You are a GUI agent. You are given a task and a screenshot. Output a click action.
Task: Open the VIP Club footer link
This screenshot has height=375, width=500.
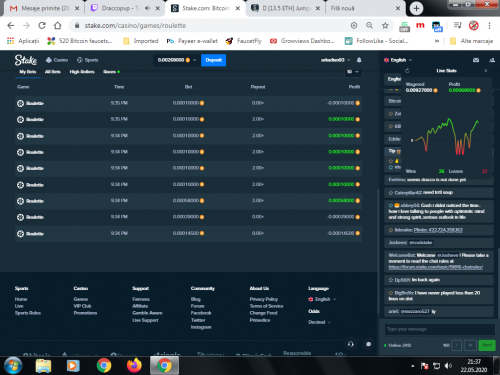pyautogui.click(x=82, y=306)
